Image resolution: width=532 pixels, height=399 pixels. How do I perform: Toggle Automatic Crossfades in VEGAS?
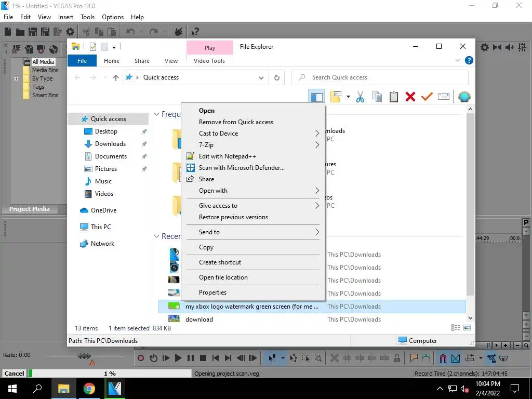pos(456,358)
